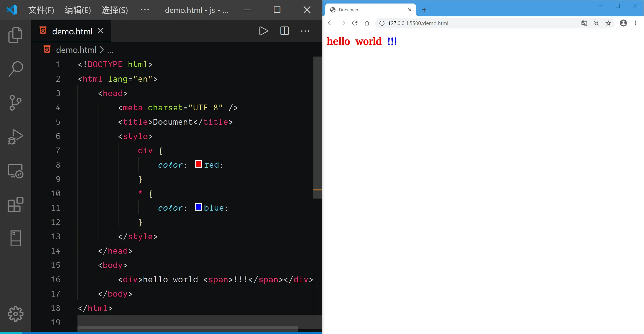
Task: Open Chrome's three-dot customize menu
Action: click(635, 23)
